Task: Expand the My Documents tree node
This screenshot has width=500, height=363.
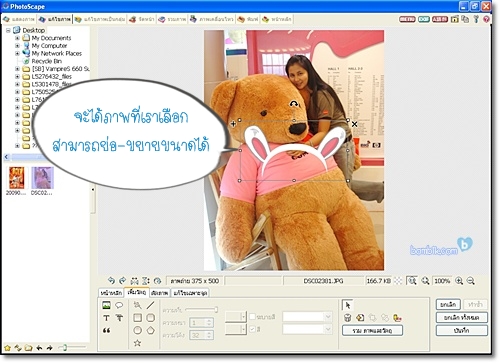Action: [17, 38]
